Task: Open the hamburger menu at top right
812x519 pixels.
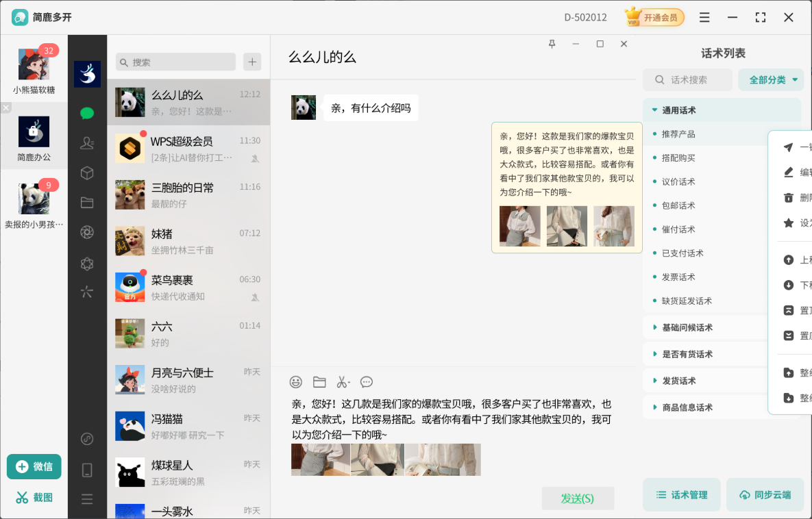Action: pyautogui.click(x=704, y=17)
